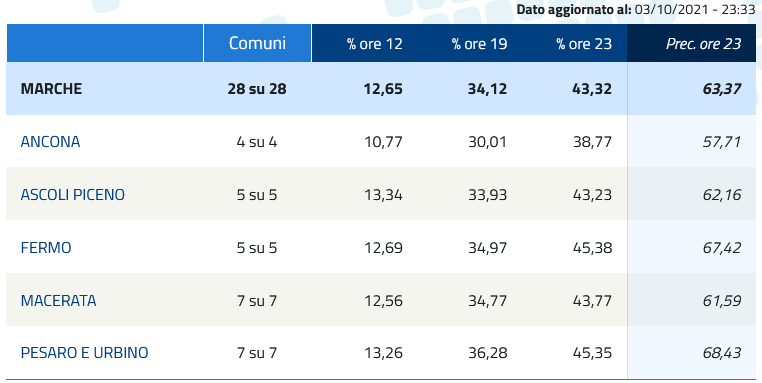Image resolution: width=762 pixels, height=383 pixels.
Task: Click Marche's previous turnout 63,37
Action: coord(722,89)
